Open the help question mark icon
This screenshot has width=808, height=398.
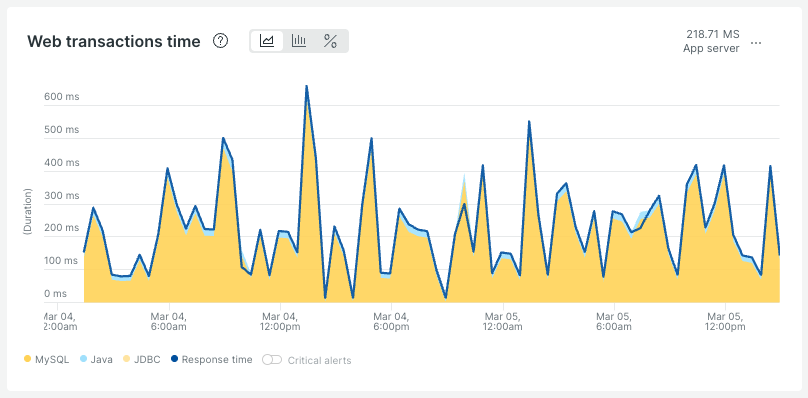[221, 41]
